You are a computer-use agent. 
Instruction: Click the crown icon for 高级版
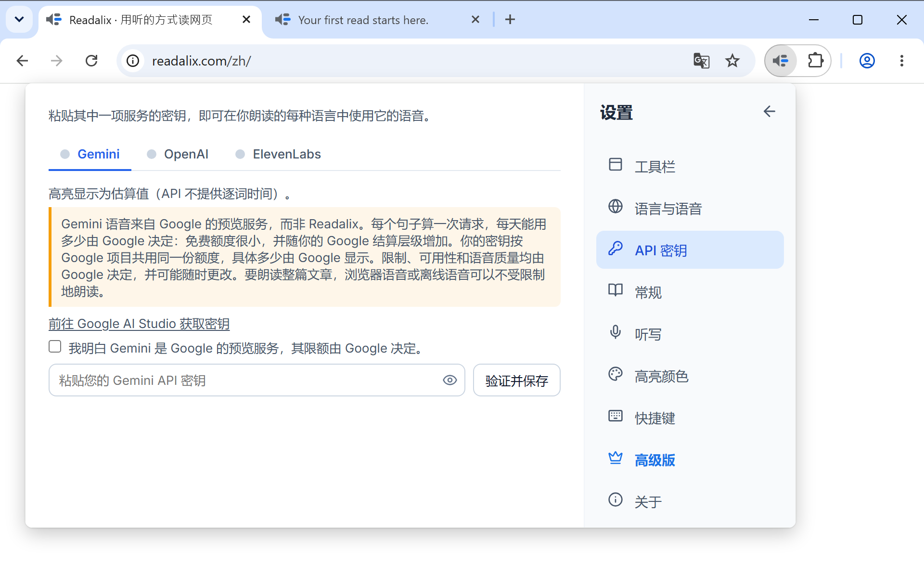pos(616,458)
